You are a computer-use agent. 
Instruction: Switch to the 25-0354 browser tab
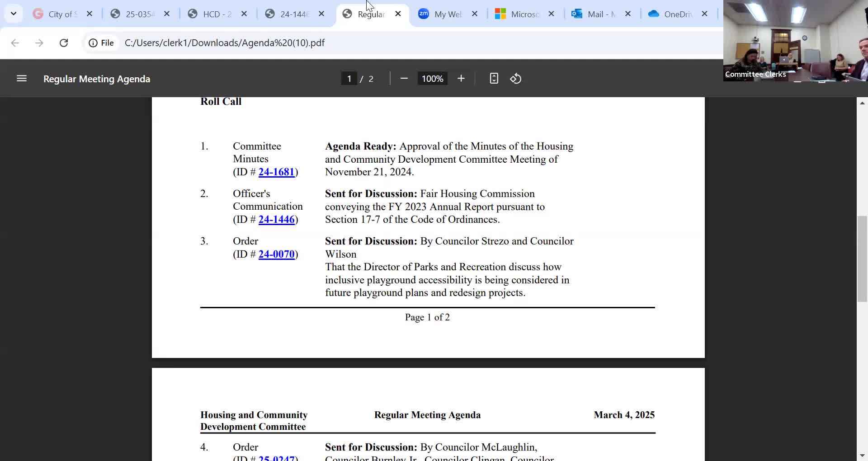click(x=140, y=14)
